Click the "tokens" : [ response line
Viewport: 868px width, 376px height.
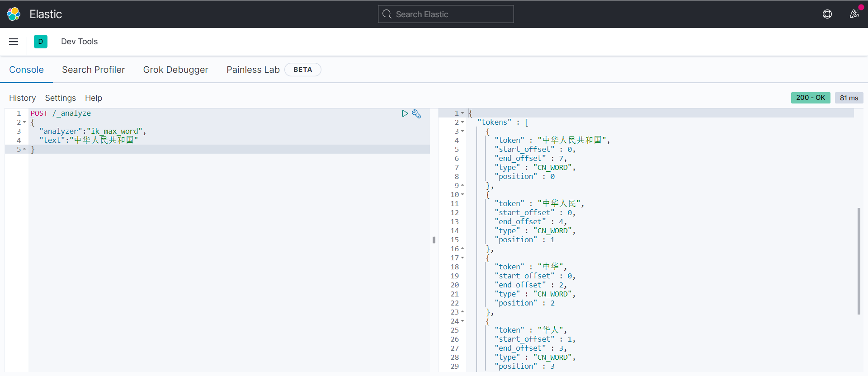[503, 122]
